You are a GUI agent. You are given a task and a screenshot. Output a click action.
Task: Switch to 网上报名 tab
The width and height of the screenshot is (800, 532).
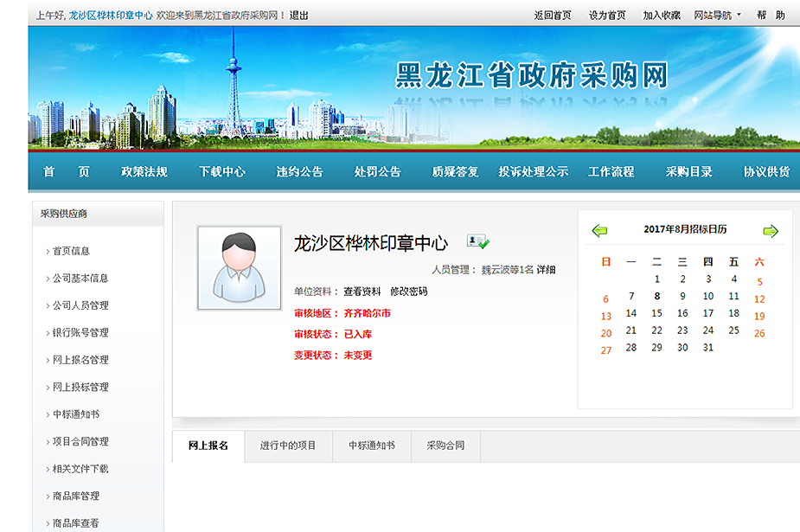pos(208,445)
